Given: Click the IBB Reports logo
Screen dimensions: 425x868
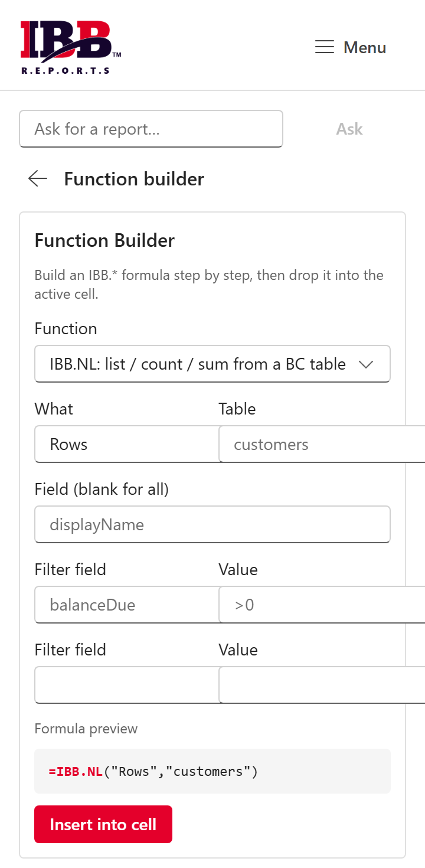Looking at the screenshot, I should 71,47.
